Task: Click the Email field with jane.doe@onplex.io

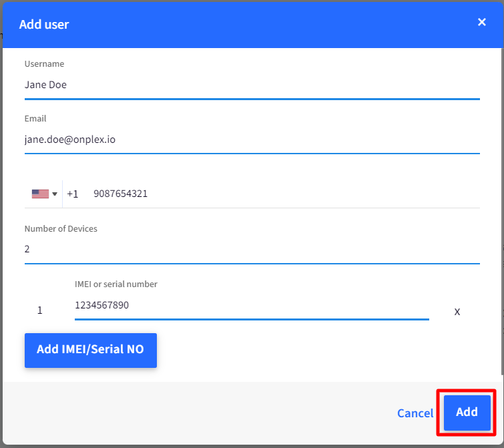Action: click(x=252, y=140)
